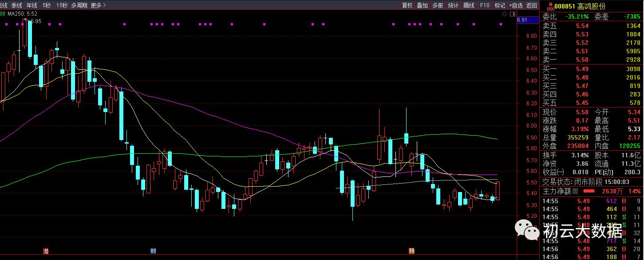Click the 交易状态 闭市阶段 status line
644x260 pixels.
point(585,182)
